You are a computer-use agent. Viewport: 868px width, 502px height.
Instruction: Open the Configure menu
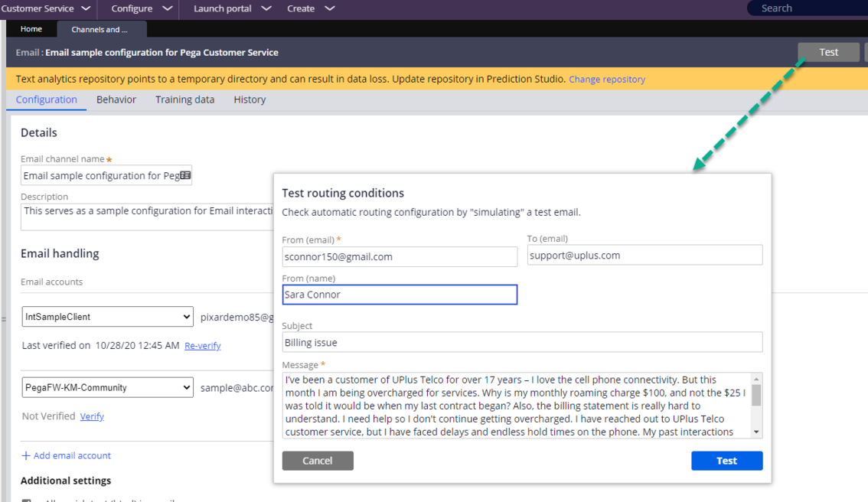click(141, 9)
